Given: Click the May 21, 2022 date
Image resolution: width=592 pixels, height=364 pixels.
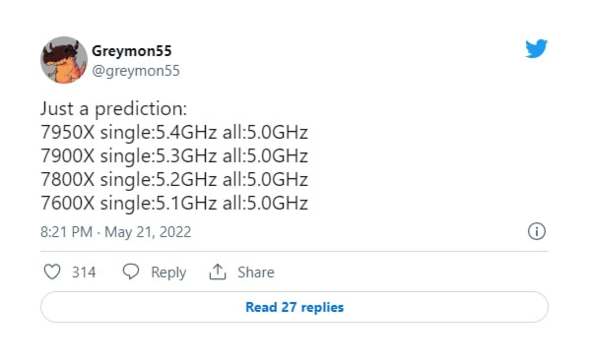Looking at the screenshot, I should [148, 232].
